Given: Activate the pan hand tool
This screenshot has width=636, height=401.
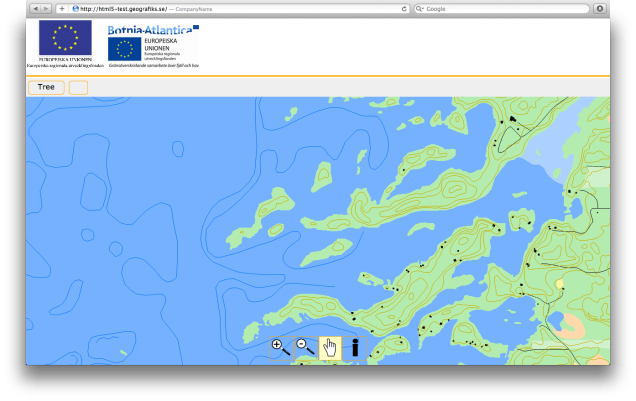Looking at the screenshot, I should click(330, 348).
